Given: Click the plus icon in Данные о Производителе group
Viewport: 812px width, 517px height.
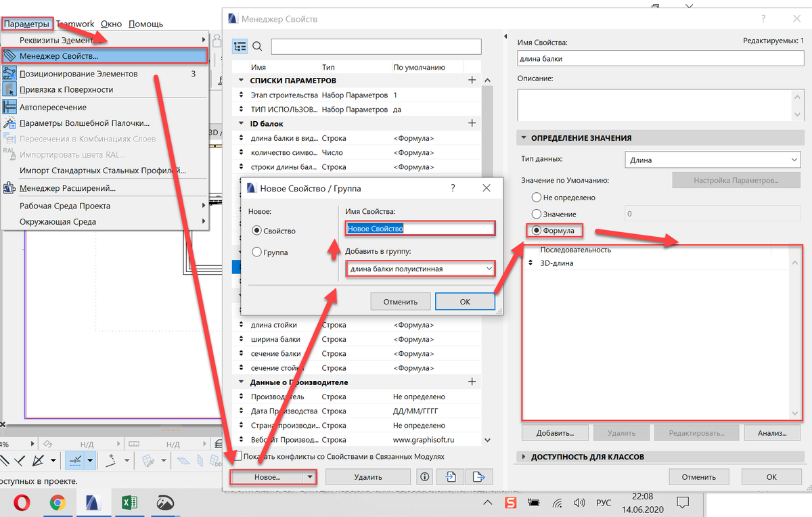Looking at the screenshot, I should point(472,382).
